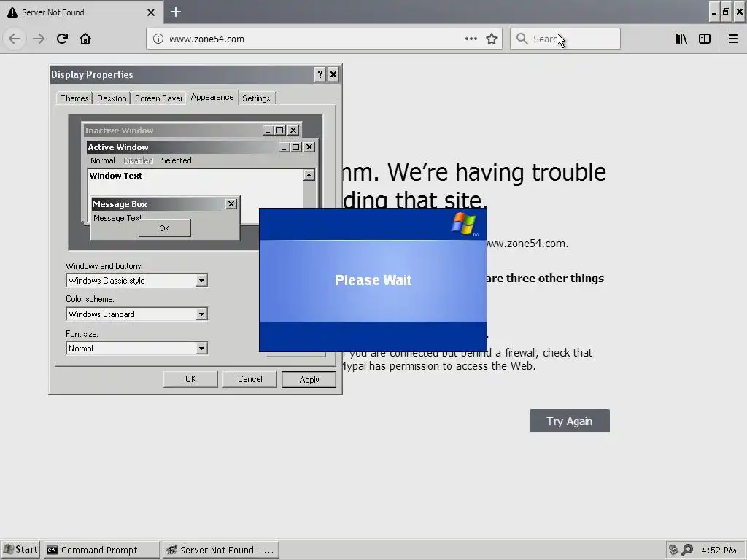Switch to the Desktop tab
Screen dimensions: 747x560
tap(112, 98)
